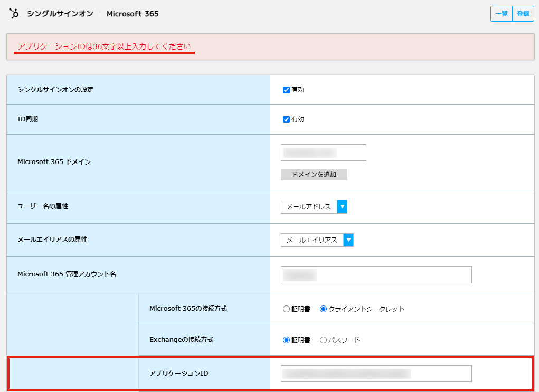Click the ドメインを追加 button
This screenshot has width=539, height=392.
[314, 175]
